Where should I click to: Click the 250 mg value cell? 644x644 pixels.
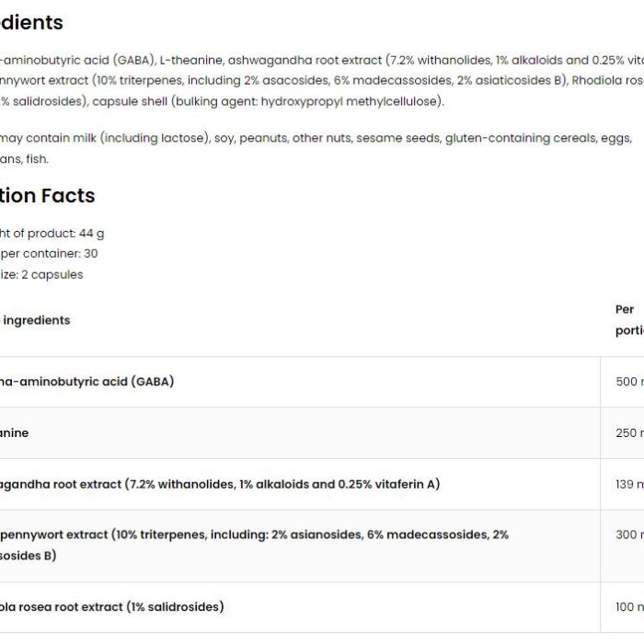(622, 433)
